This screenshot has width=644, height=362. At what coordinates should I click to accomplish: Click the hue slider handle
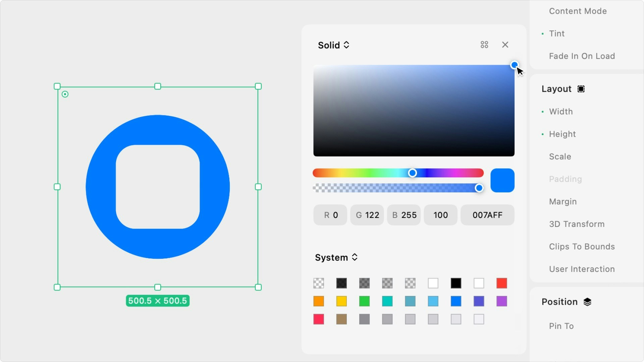tap(412, 173)
